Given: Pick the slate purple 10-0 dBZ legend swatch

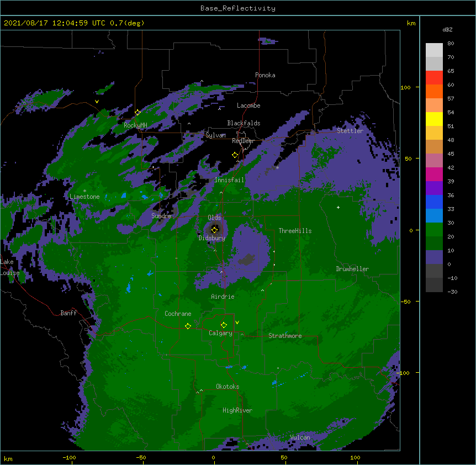Looking at the screenshot, I should coord(434,257).
